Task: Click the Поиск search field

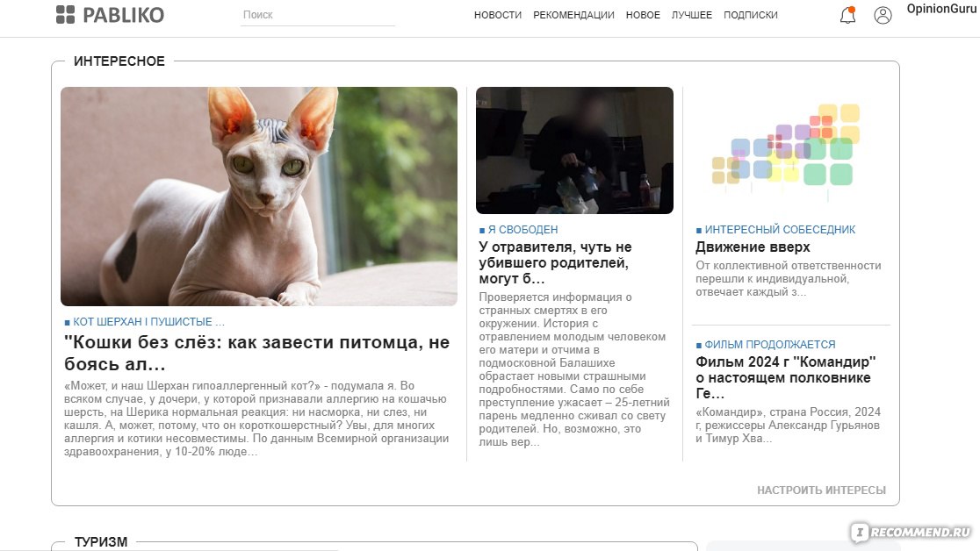Action: coord(318,15)
